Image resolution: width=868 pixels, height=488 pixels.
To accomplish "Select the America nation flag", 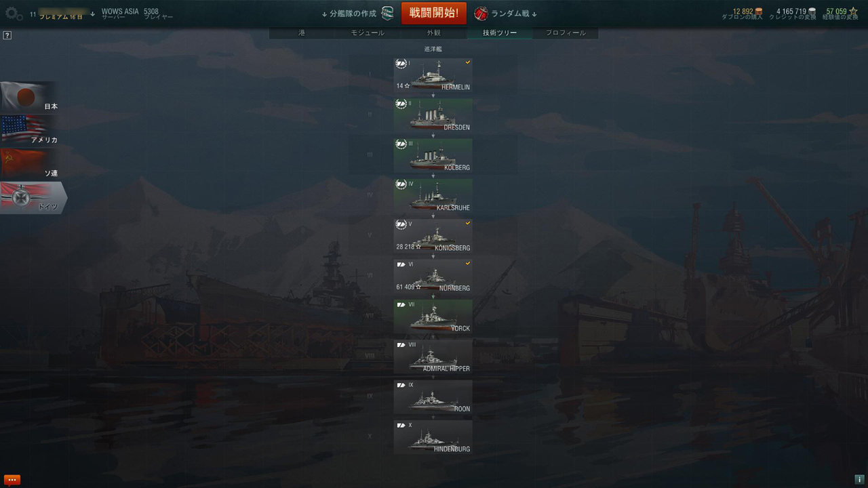I will pos(30,130).
